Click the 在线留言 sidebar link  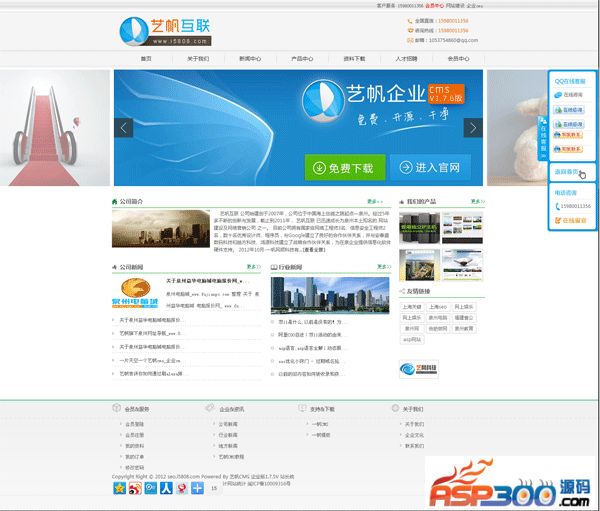[571, 220]
